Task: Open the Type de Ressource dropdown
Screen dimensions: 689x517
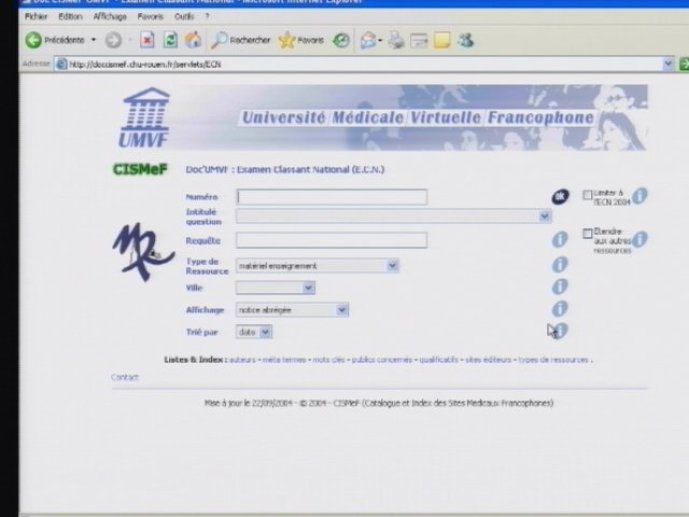Action: click(317, 266)
